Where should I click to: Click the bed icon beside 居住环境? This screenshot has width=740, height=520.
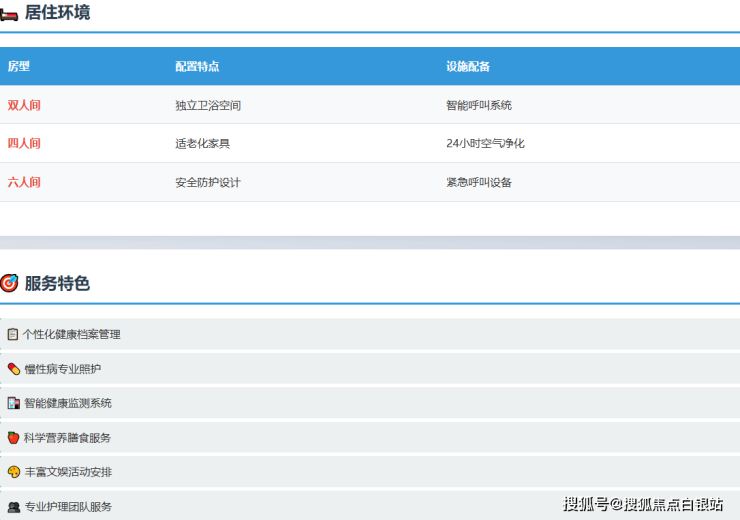(9, 13)
